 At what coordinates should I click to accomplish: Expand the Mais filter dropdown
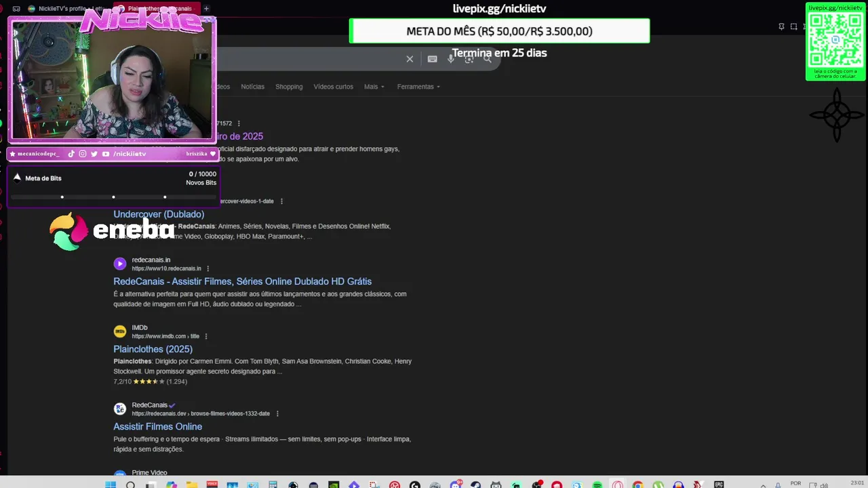pyautogui.click(x=374, y=87)
